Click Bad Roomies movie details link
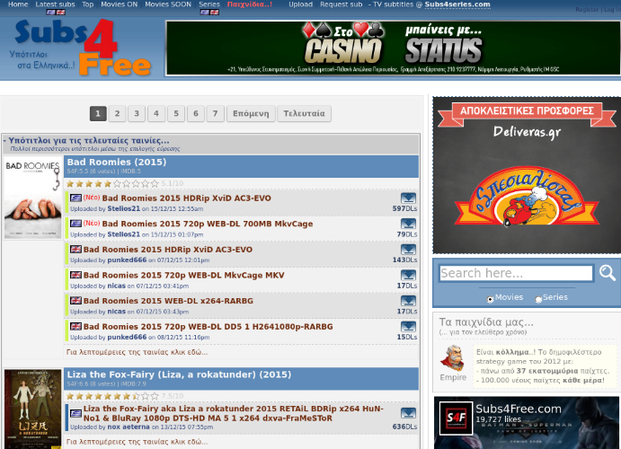 click(x=137, y=352)
